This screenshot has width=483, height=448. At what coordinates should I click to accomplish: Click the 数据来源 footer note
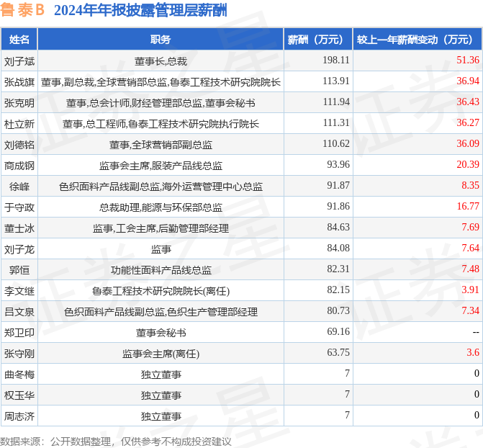[x=115, y=442]
